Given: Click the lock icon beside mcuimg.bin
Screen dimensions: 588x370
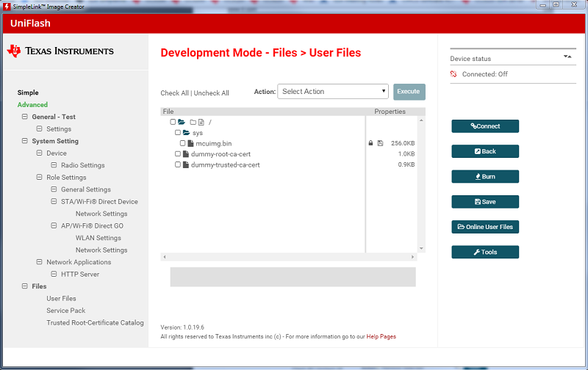Looking at the screenshot, I should [x=370, y=143].
